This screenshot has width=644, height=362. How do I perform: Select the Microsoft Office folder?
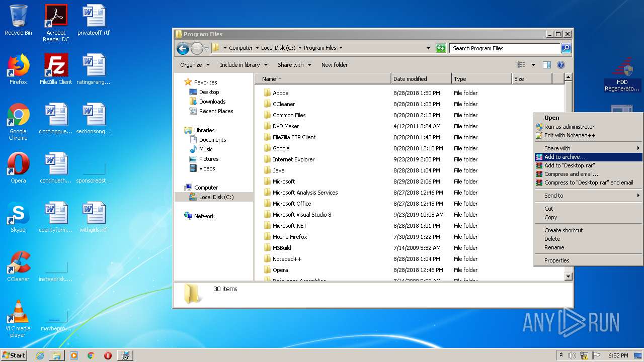[410, 204]
